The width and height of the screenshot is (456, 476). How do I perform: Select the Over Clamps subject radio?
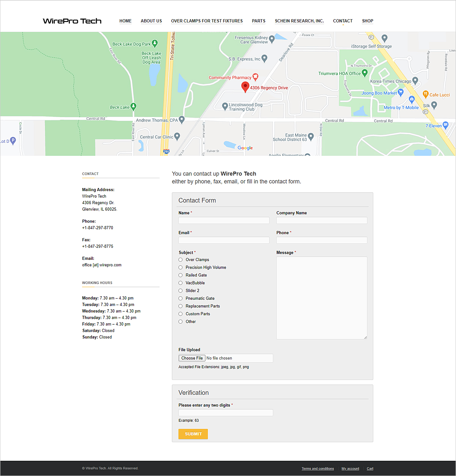[180, 260]
